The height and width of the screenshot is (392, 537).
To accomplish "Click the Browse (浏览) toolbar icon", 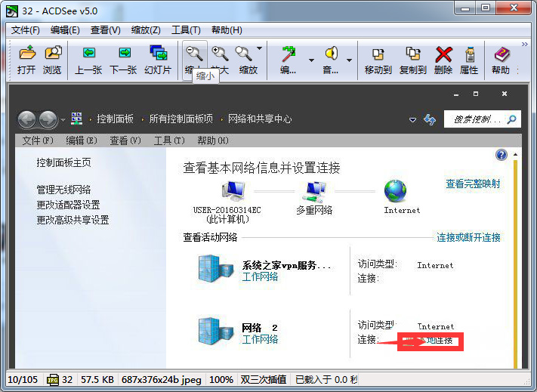I will pyautogui.click(x=52, y=53).
